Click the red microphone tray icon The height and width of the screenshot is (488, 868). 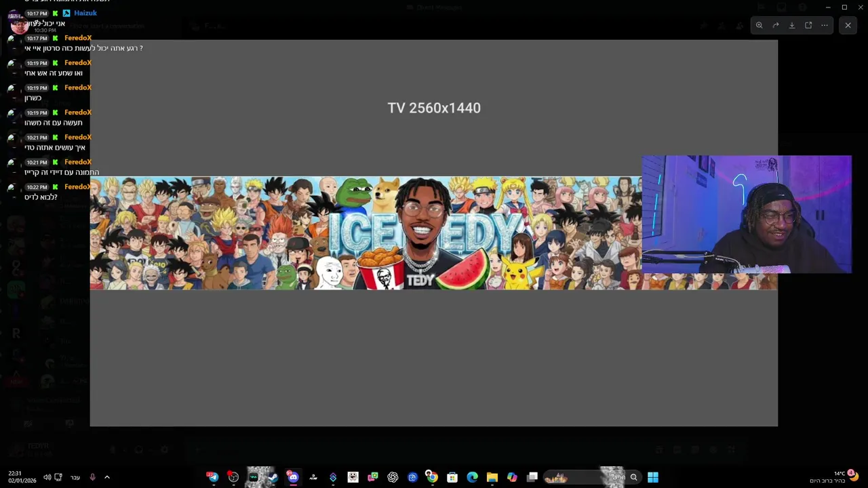pyautogui.click(x=93, y=477)
